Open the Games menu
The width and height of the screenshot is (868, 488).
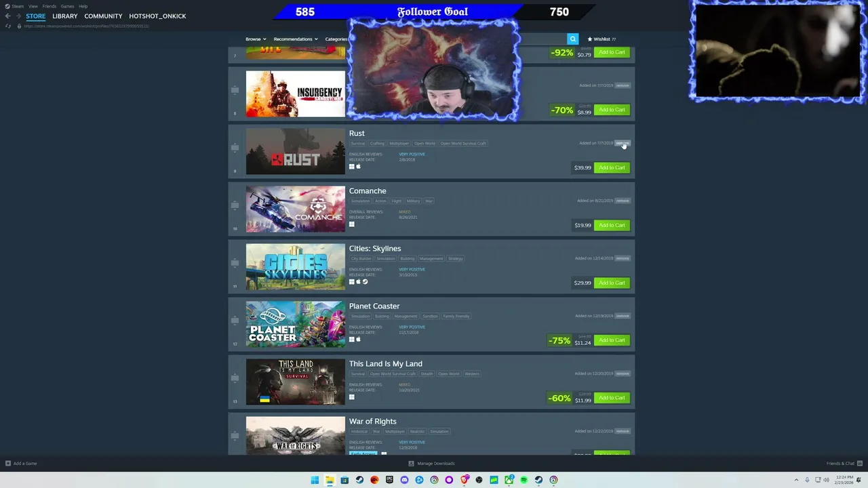pos(67,6)
